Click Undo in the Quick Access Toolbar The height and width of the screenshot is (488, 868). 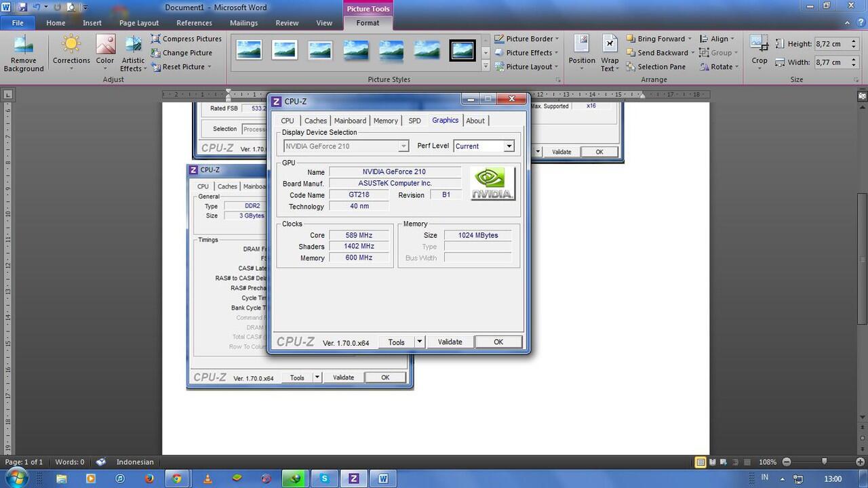(36, 7)
